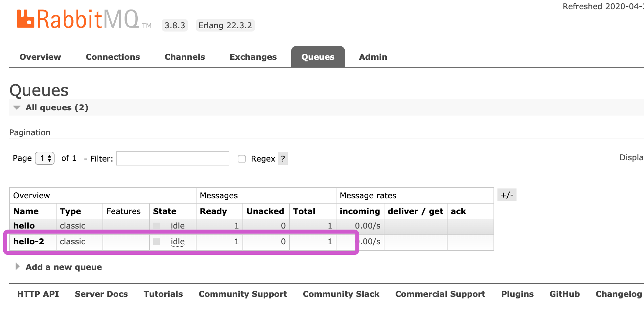Open the Overview tab
The image size is (644, 329).
[40, 57]
